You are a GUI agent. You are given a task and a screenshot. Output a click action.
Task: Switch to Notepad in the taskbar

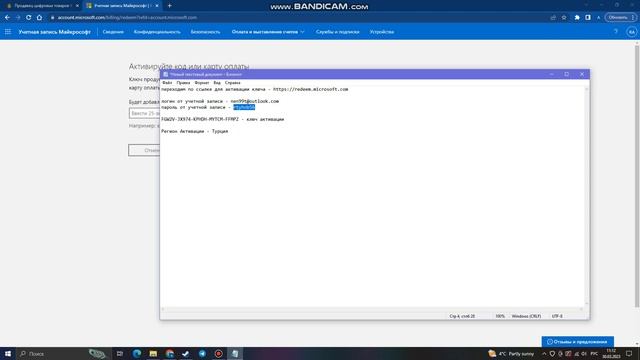click(235, 353)
